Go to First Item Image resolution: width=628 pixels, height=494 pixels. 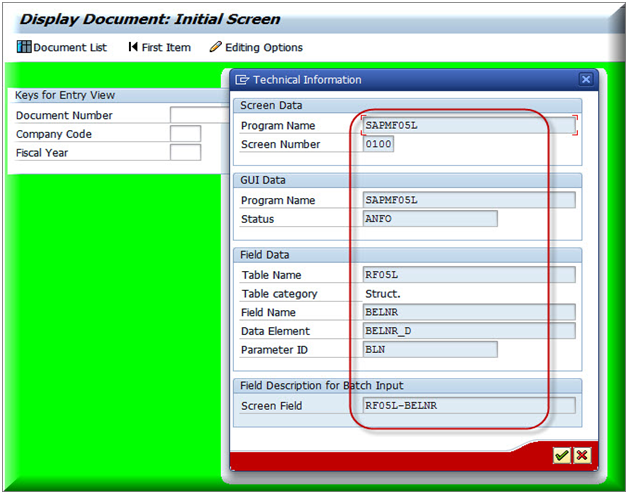(x=159, y=47)
